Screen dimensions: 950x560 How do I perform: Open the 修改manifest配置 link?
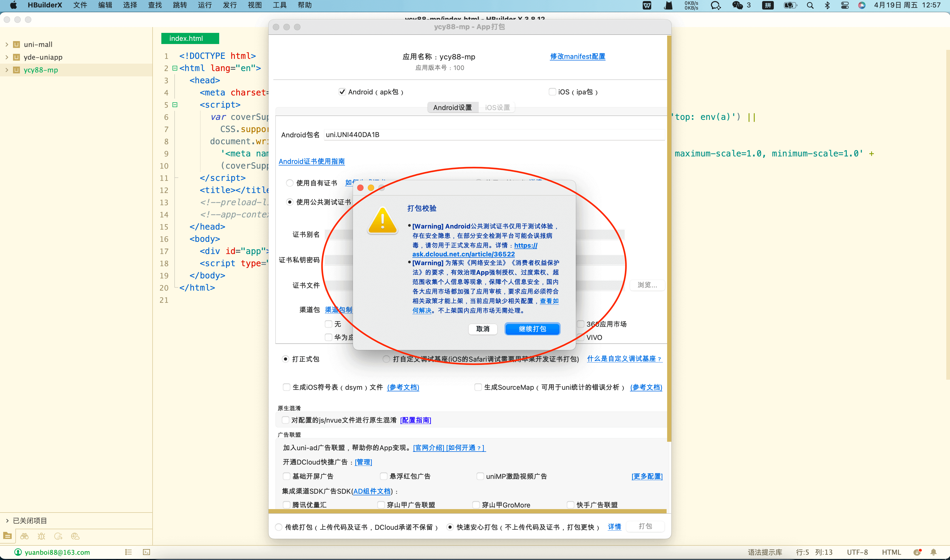click(577, 56)
